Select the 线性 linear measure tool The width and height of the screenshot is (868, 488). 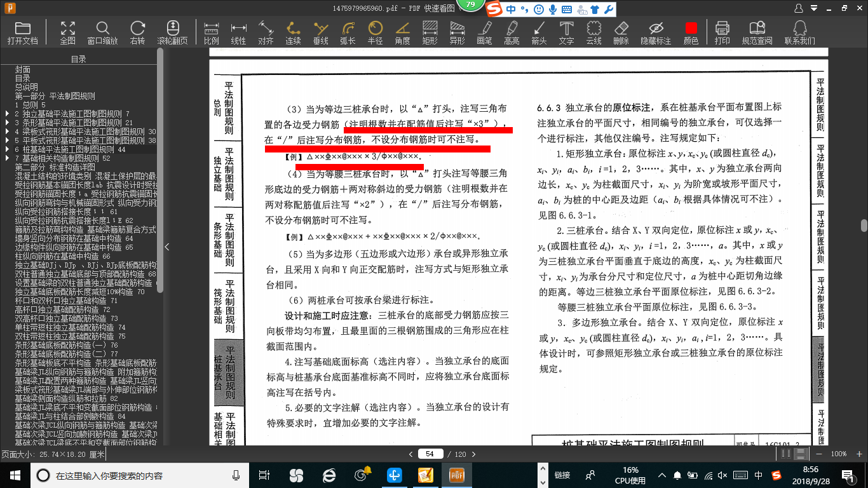pyautogui.click(x=238, y=33)
